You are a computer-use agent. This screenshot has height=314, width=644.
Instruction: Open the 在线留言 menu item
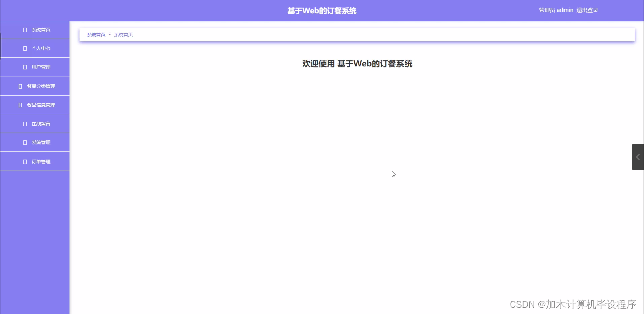(x=40, y=123)
